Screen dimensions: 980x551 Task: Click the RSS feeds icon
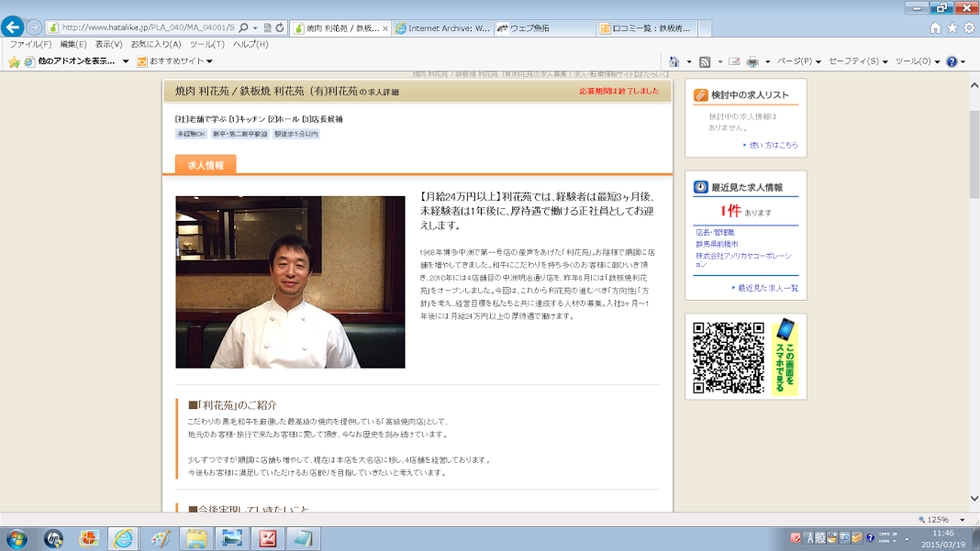pos(705,61)
